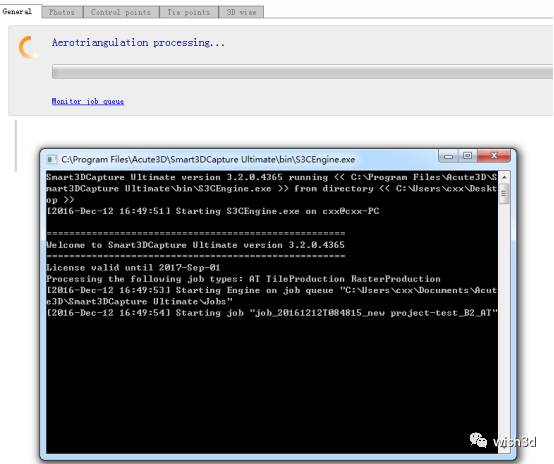Open the Photos tab
The height and width of the screenshot is (464, 554).
pyautogui.click(x=62, y=12)
